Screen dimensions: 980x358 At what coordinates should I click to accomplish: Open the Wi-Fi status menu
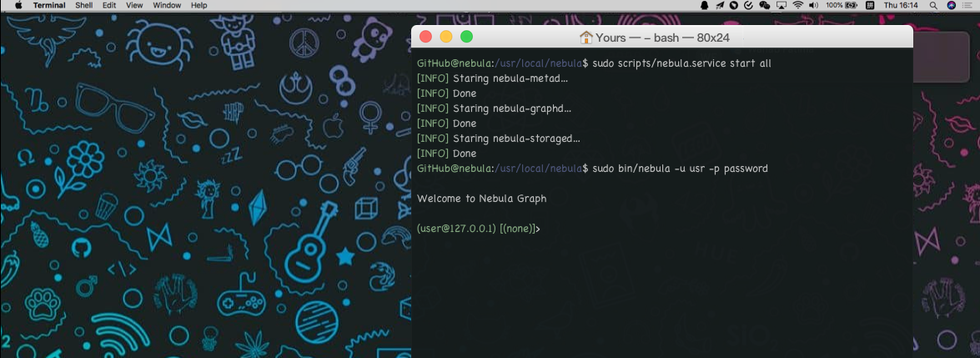[x=797, y=5]
